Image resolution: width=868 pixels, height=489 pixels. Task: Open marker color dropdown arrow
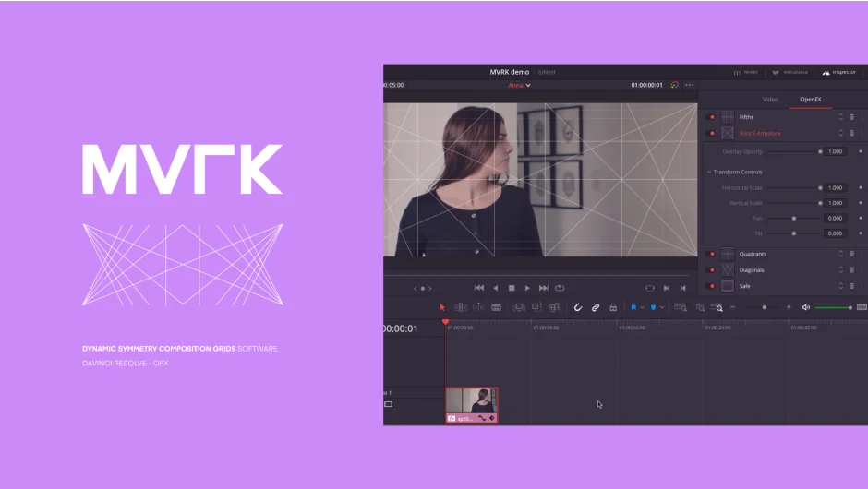pos(662,307)
